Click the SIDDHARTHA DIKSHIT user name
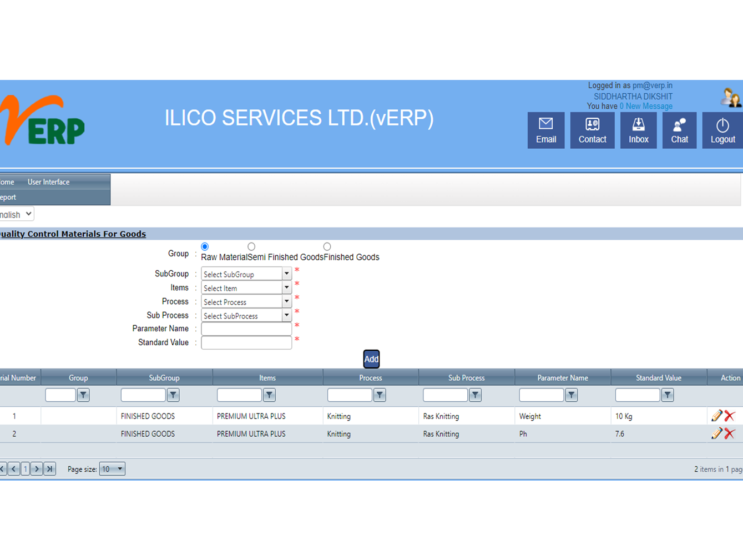This screenshot has height=560, width=743. pyautogui.click(x=633, y=96)
